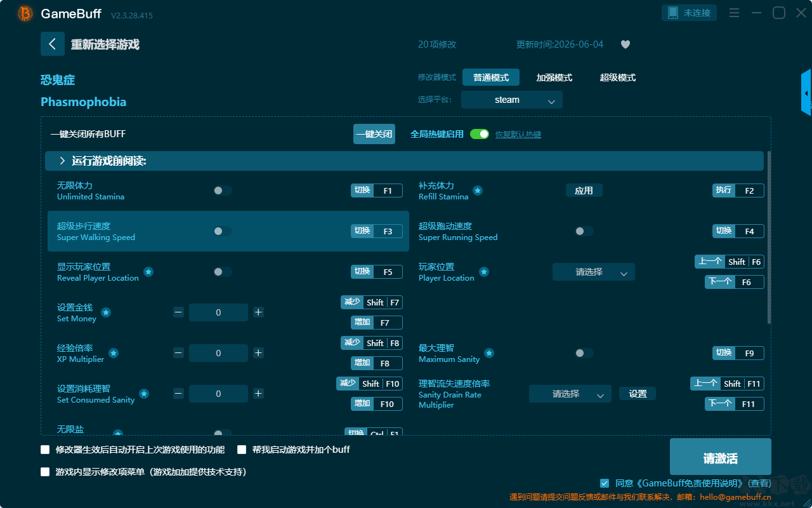Screen dimensions: 812x508
Task: Click F1 hotkey for Unlimited Stamina
Action: pos(377,190)
